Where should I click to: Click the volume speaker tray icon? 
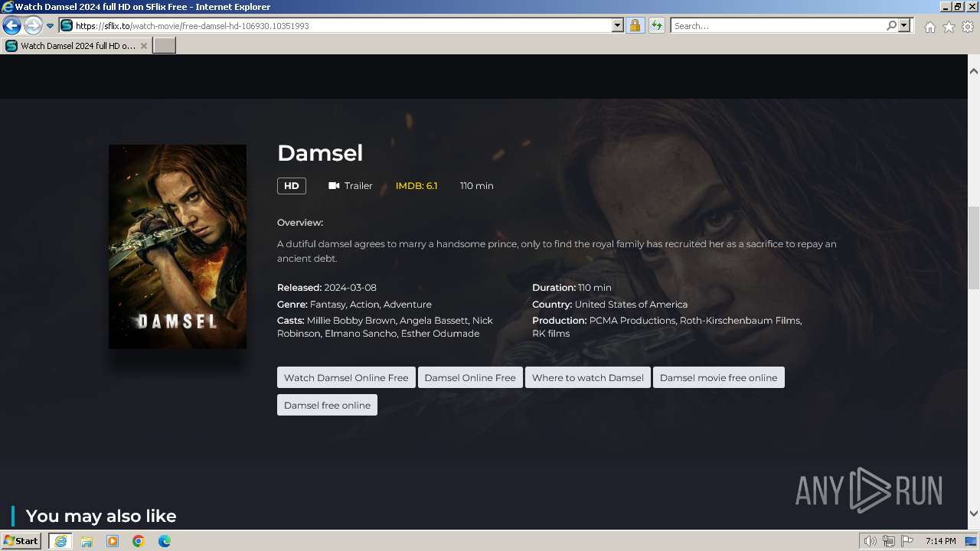[x=871, y=541]
